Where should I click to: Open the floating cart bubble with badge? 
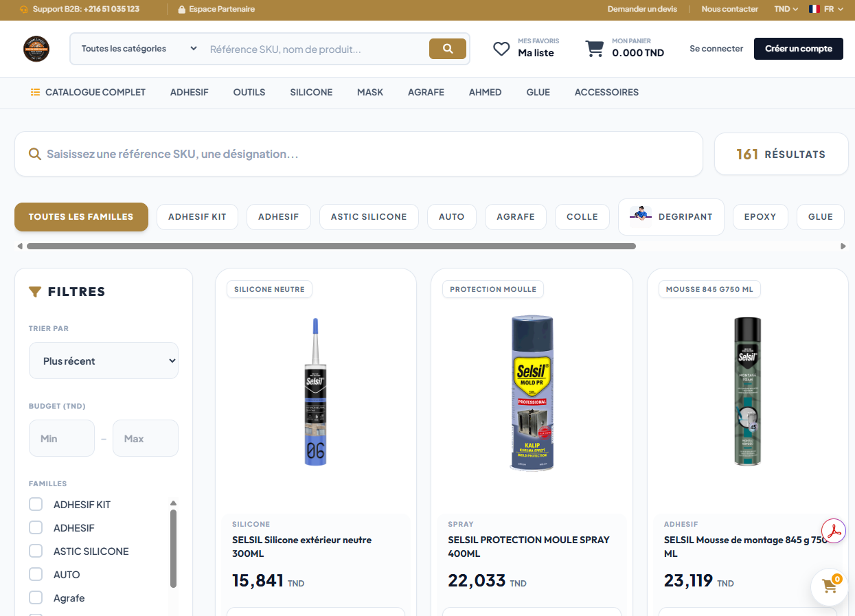[x=829, y=587]
